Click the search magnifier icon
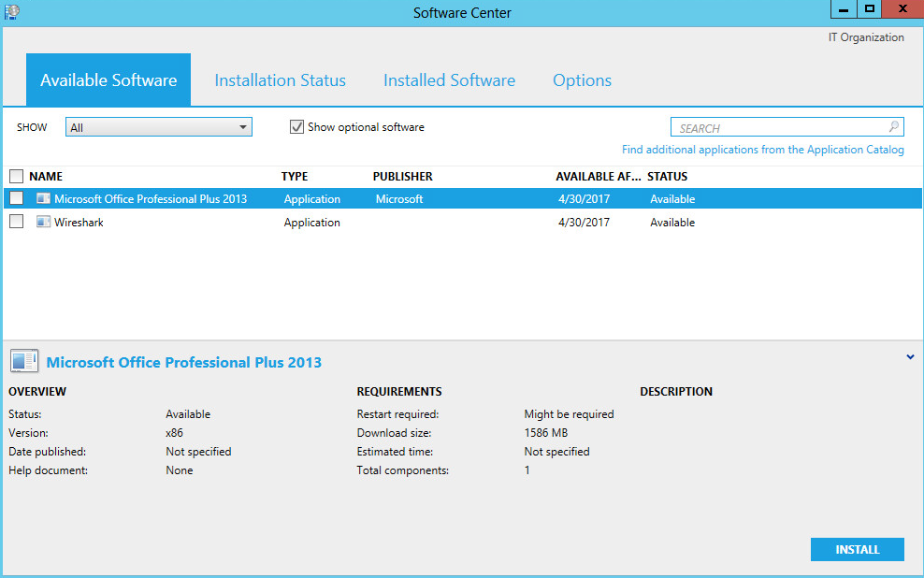Image resolution: width=924 pixels, height=578 pixels. coord(893,126)
